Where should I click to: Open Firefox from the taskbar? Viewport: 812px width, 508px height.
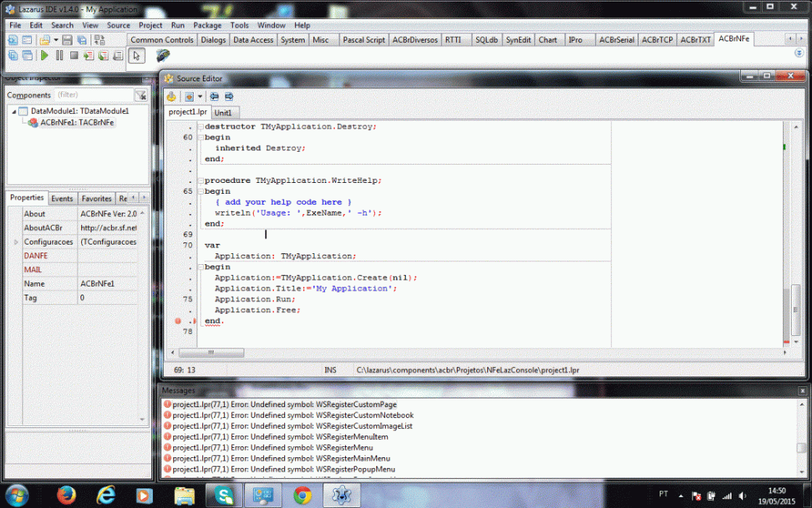click(x=66, y=496)
